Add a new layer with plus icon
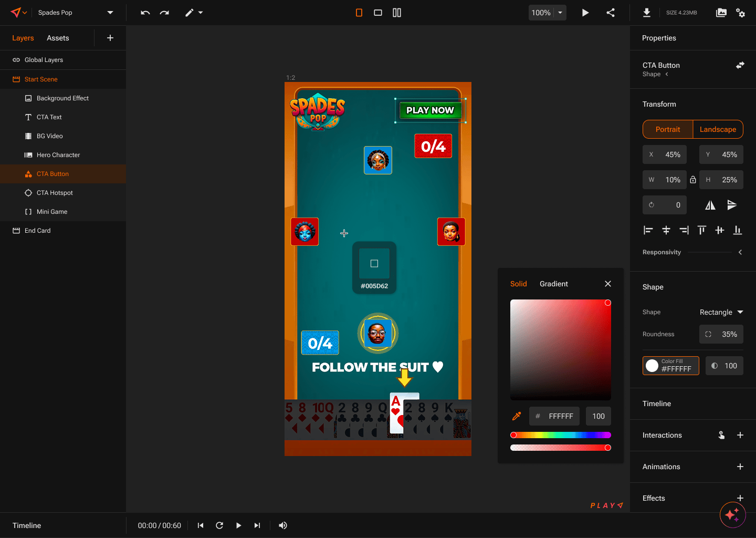756x538 pixels. pos(110,38)
